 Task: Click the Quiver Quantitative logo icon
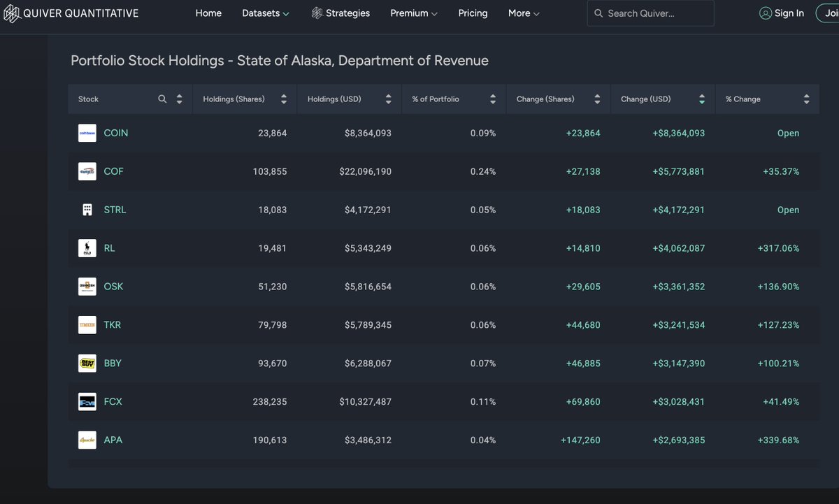tap(14, 13)
